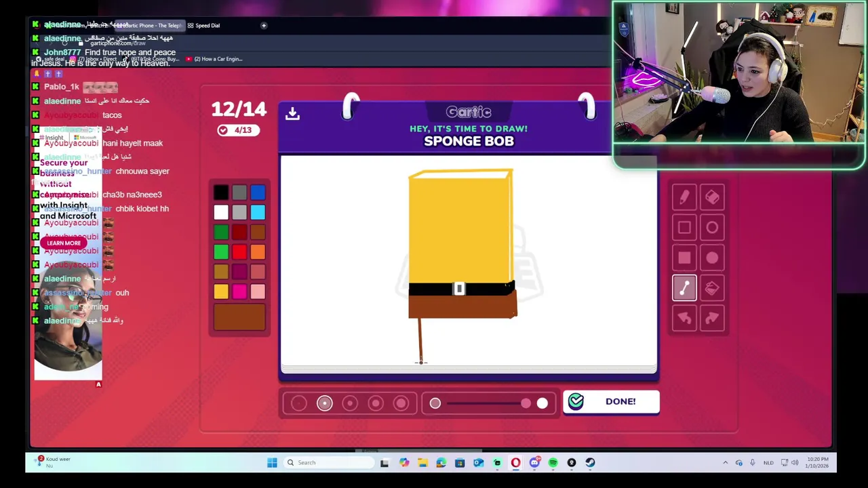Pick the tan ochre color swatch
Image resolution: width=868 pixels, height=488 pixels.
tap(221, 272)
